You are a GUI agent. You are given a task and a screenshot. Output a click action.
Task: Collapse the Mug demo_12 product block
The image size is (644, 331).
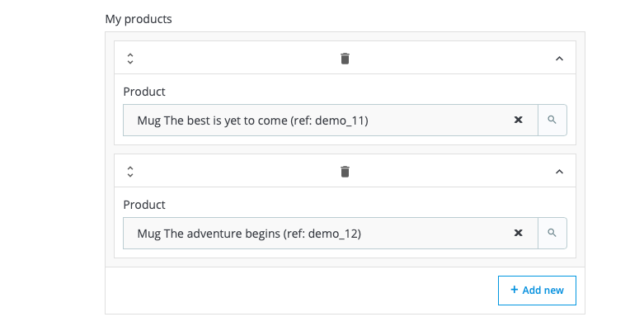coord(559,172)
